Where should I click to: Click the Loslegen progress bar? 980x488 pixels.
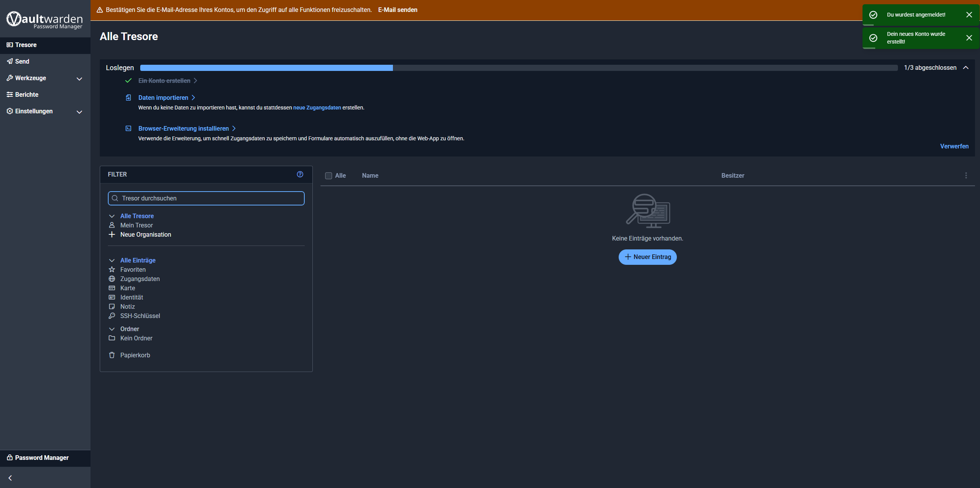pyautogui.click(x=519, y=68)
